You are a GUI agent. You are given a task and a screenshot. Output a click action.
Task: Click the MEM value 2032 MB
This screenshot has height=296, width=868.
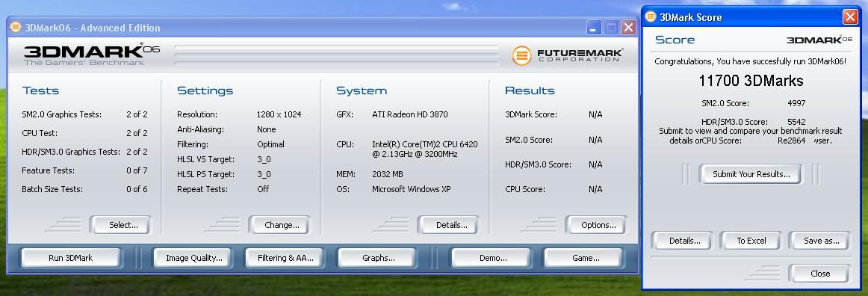[388, 174]
